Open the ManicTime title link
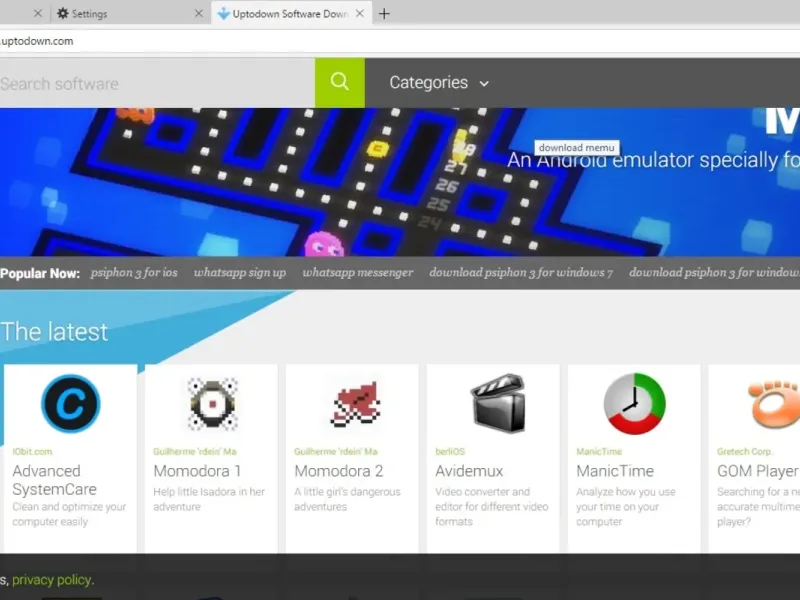800x600 pixels. (x=615, y=471)
